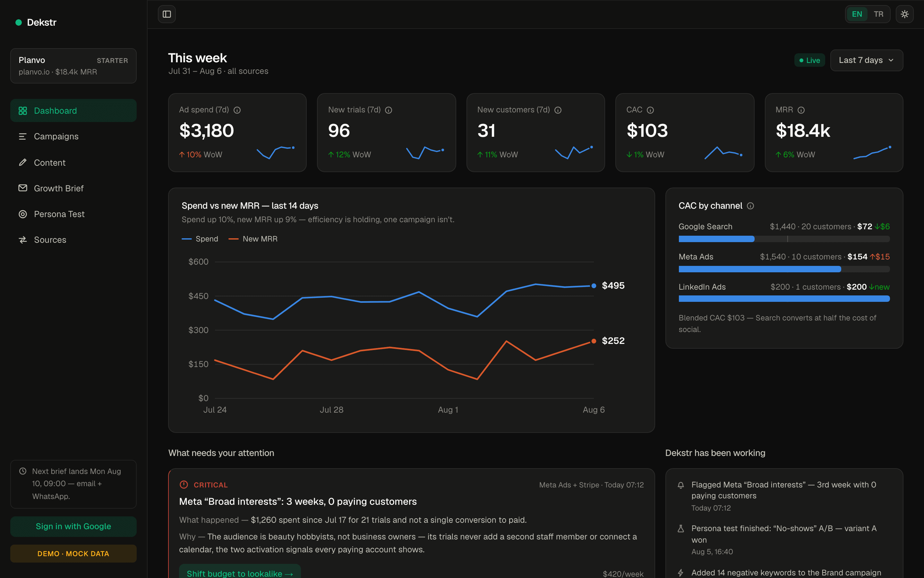Click the bell icon by Flagged Meta
This screenshot has height=578, width=924.
[681, 485]
